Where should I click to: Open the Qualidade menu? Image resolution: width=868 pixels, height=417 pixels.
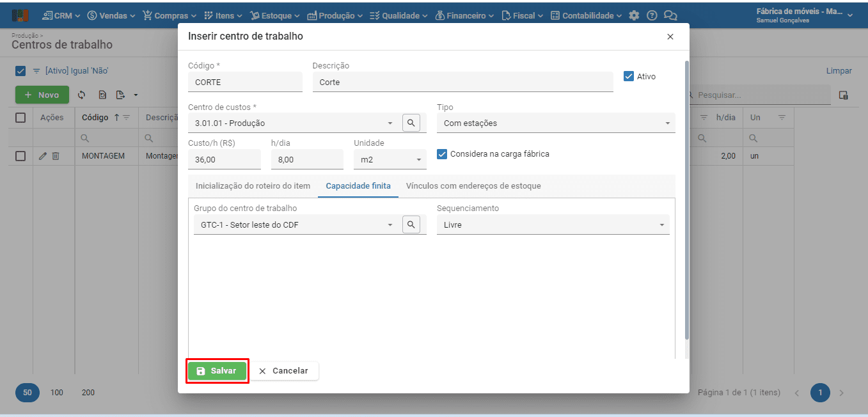(399, 15)
